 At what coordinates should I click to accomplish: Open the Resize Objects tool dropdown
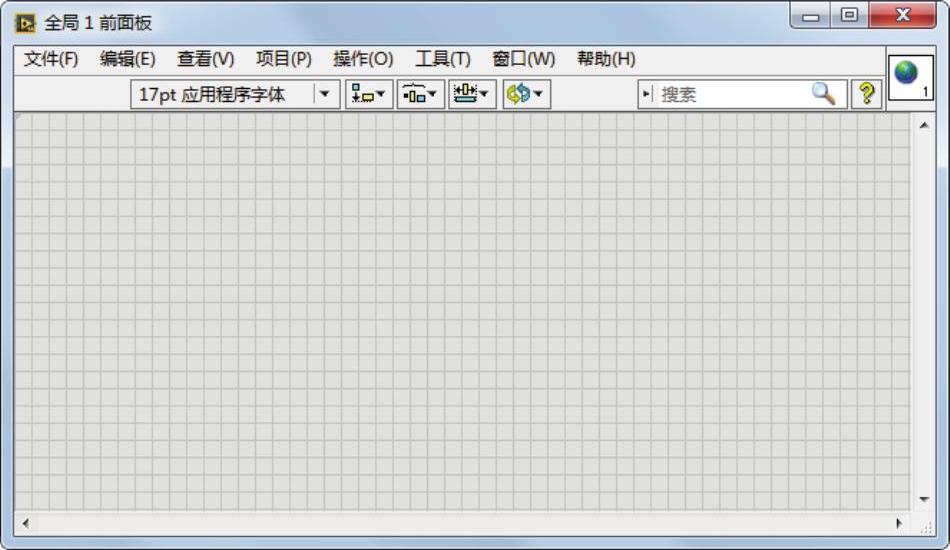click(x=472, y=94)
